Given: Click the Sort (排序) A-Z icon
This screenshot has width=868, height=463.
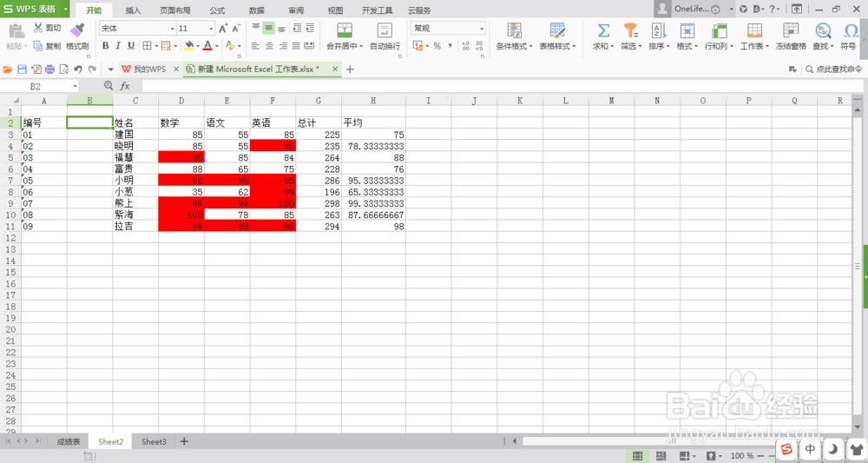Looking at the screenshot, I should [x=659, y=30].
